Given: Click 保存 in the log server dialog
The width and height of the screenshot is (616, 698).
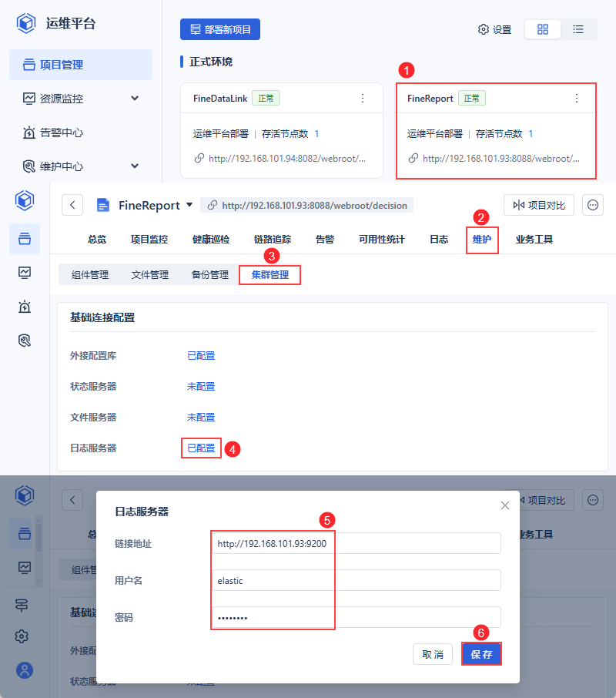Looking at the screenshot, I should (x=481, y=654).
